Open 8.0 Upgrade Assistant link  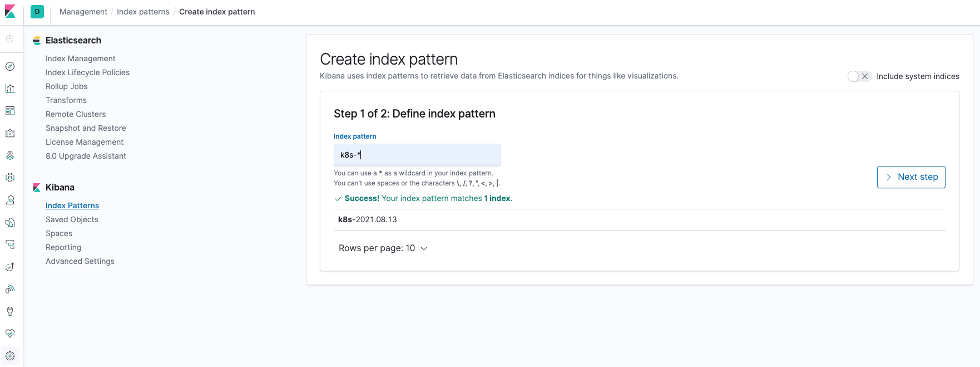[x=86, y=156]
